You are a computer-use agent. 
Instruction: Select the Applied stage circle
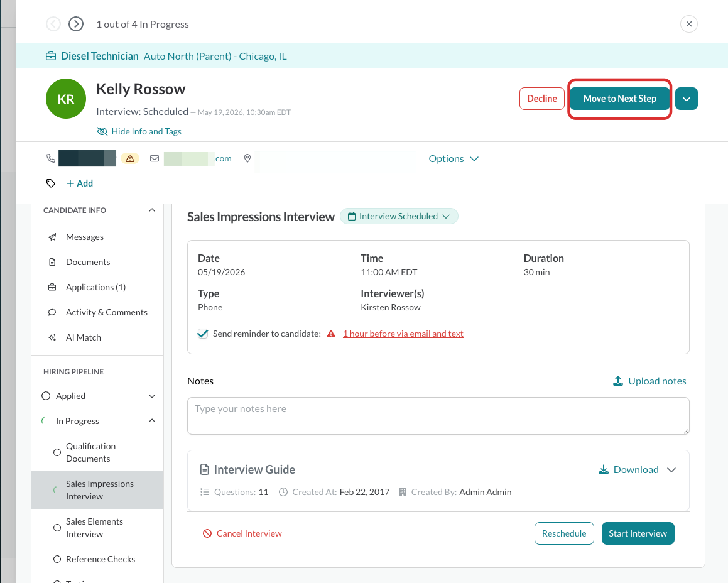[x=46, y=396]
